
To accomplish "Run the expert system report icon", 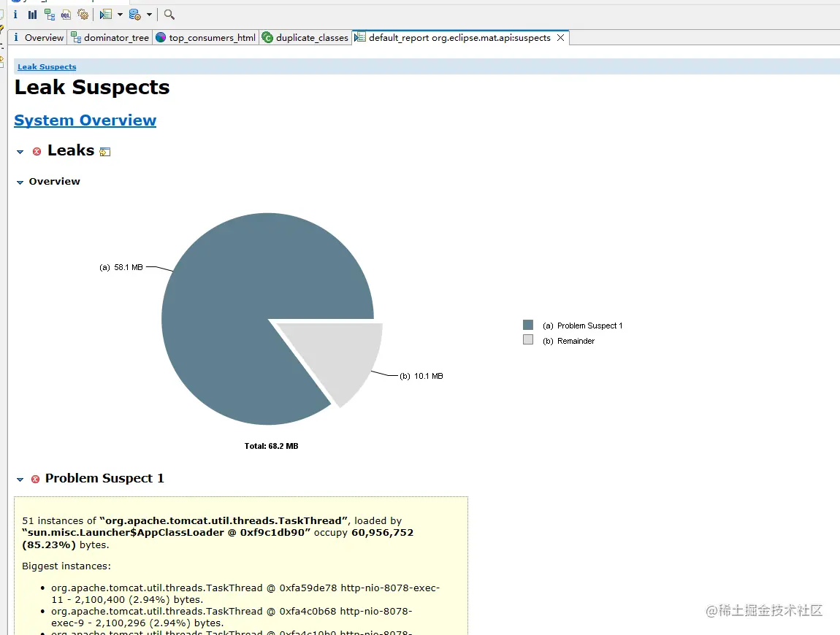I will click(x=105, y=15).
